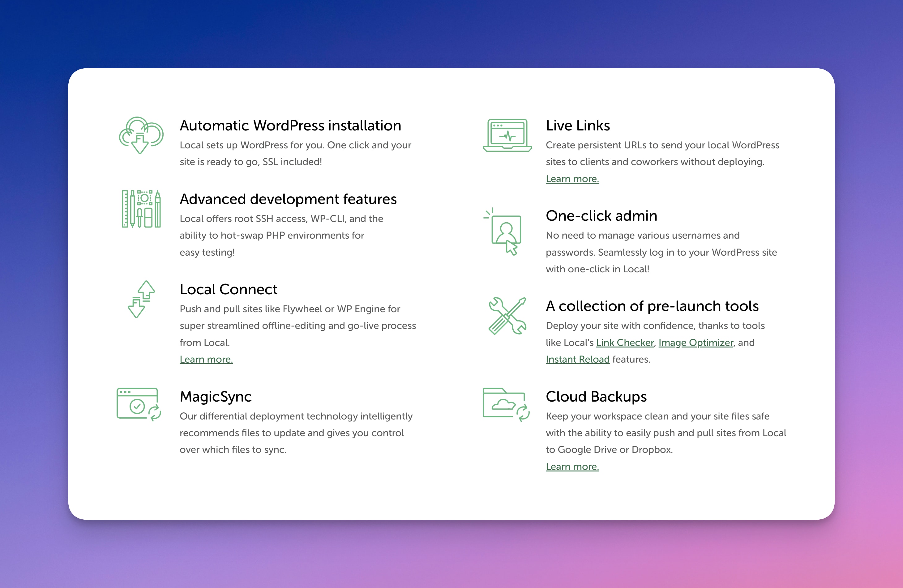Click the wrench and screwdriver pre-launch tools icon
This screenshot has height=588, width=903.
pyautogui.click(x=507, y=316)
